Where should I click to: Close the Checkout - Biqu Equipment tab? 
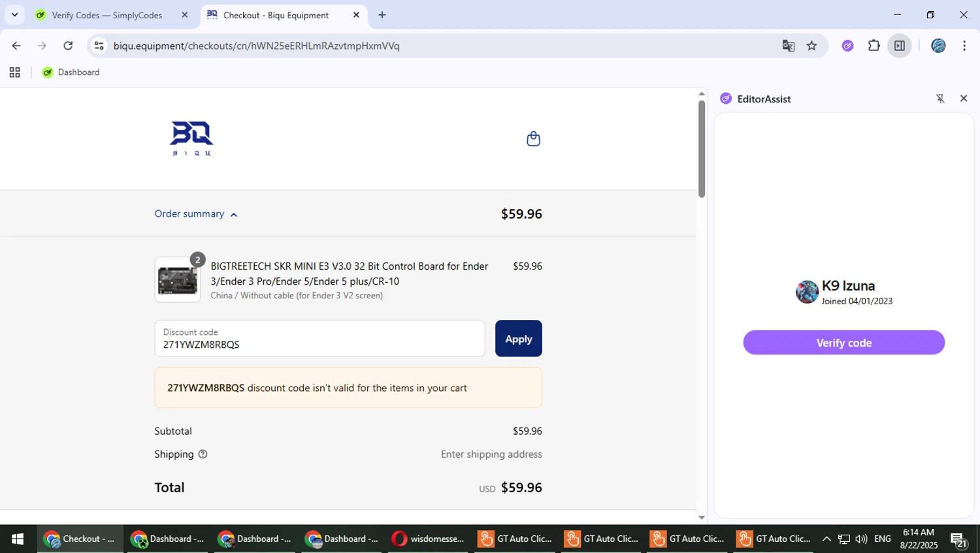(356, 15)
